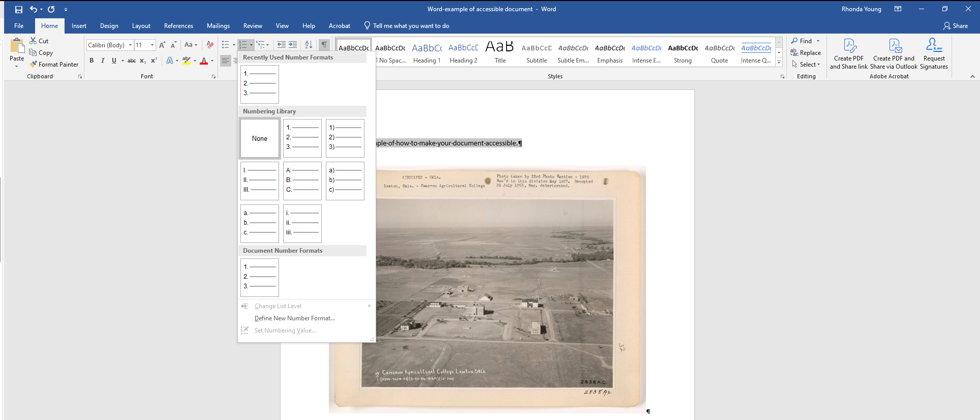The image size is (980, 420).
Task: Toggle Bold formatting button
Action: (91, 61)
